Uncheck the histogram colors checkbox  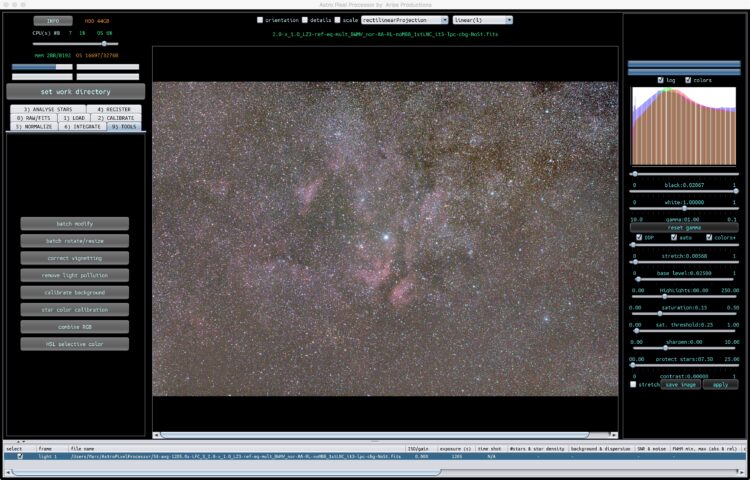click(x=688, y=80)
